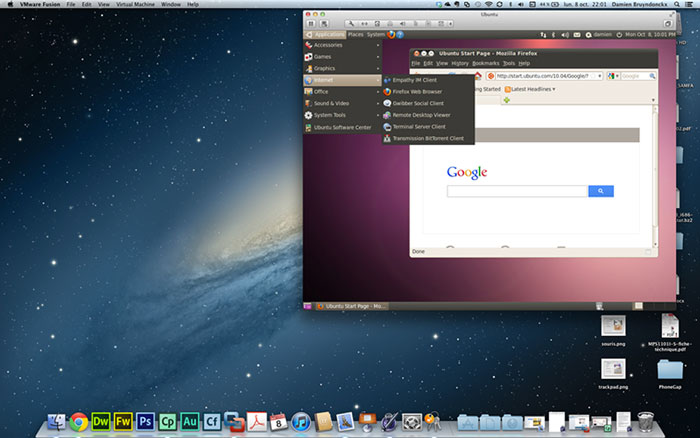This screenshot has width=700, height=438.
Task: Click the damien user indicator in Ubuntu panel
Action: click(x=598, y=34)
